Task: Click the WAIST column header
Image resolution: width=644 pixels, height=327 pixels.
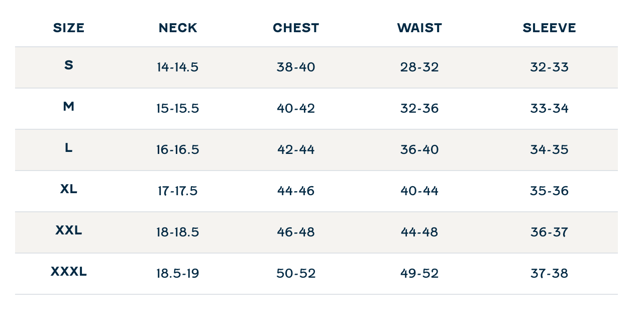Action: click(419, 28)
